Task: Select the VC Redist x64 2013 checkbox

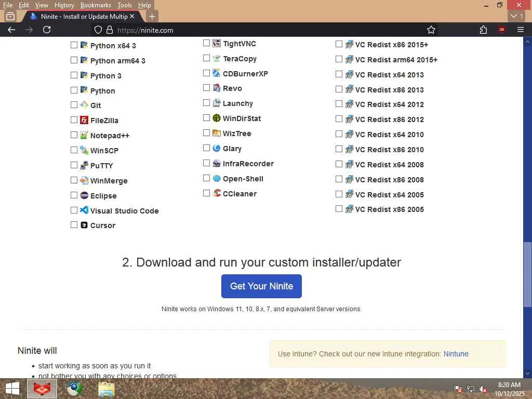Action: pyautogui.click(x=339, y=74)
